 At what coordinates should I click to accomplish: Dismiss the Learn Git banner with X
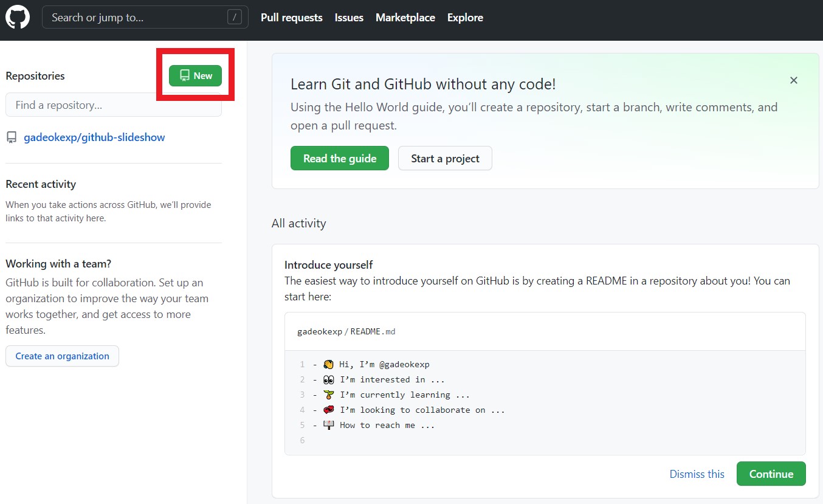(x=793, y=80)
